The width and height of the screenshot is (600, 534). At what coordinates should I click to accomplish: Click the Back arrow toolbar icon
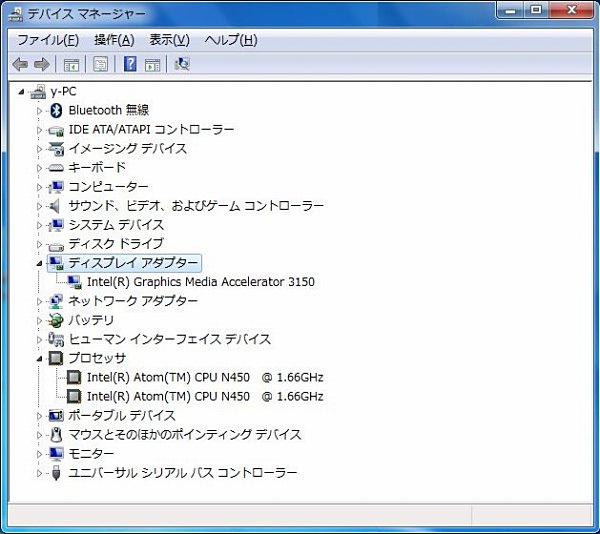click(20, 65)
